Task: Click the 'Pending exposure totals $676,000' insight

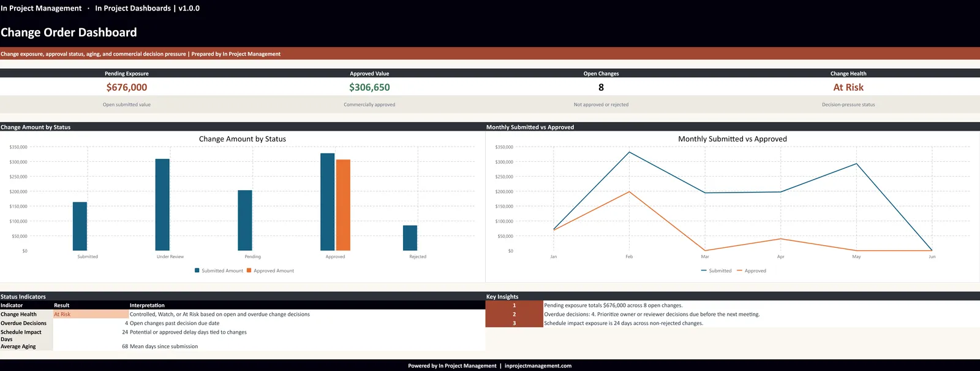Action: [x=613, y=305]
